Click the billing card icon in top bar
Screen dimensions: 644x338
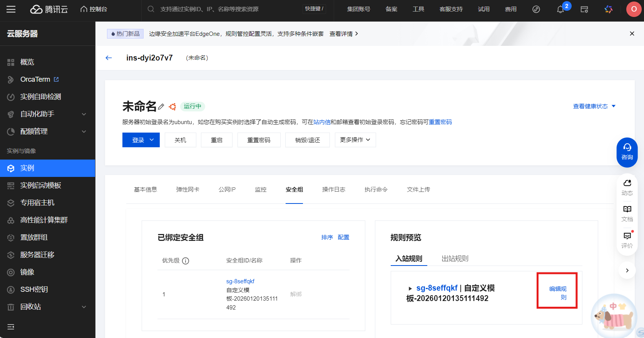tap(584, 9)
